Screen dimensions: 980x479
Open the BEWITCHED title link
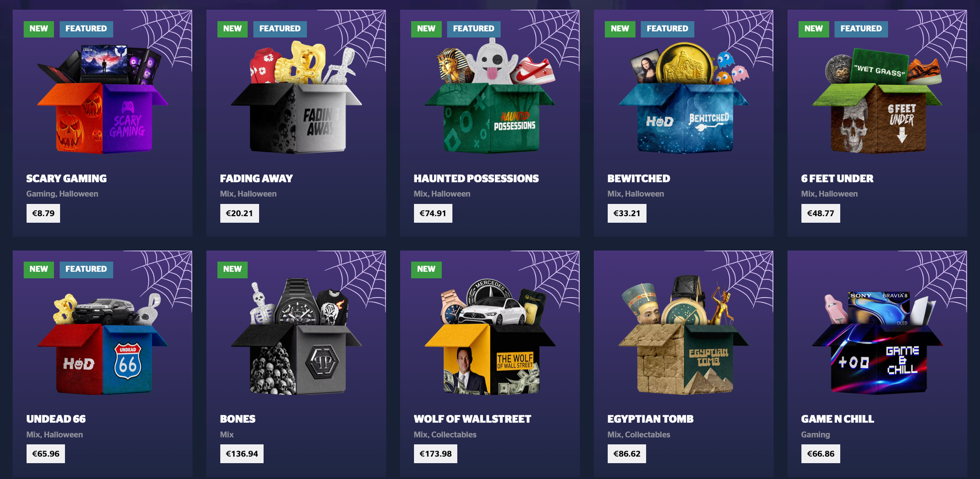[638, 178]
